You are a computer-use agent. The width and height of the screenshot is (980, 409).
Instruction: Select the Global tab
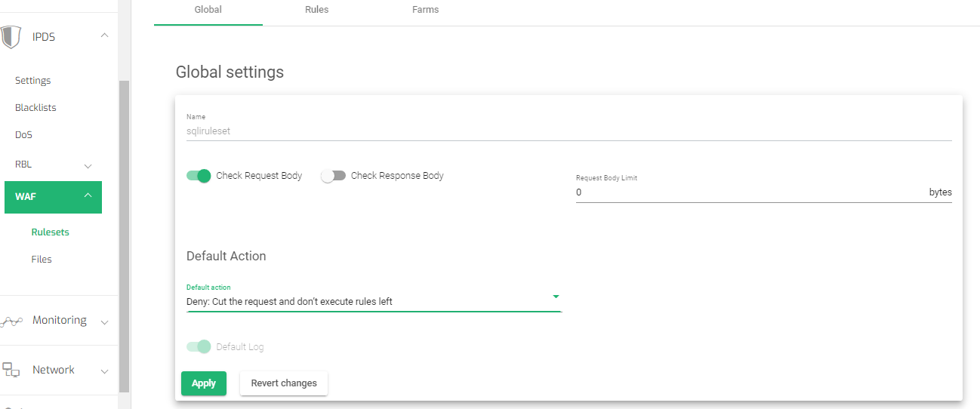point(208,11)
